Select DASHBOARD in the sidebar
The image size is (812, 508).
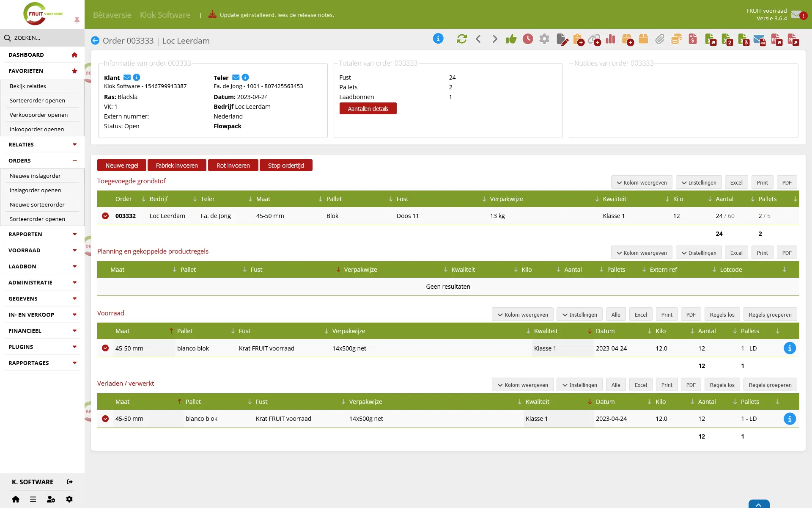coord(42,55)
